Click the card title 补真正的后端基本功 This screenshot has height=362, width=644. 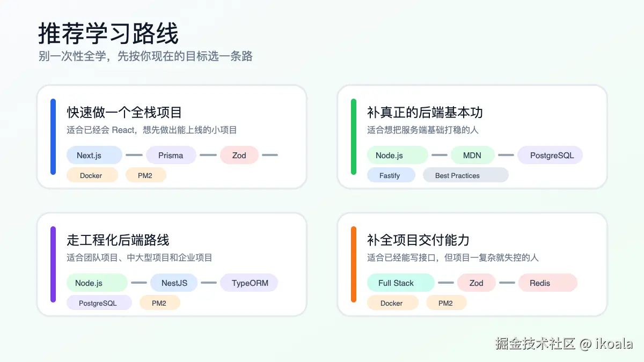point(425,112)
